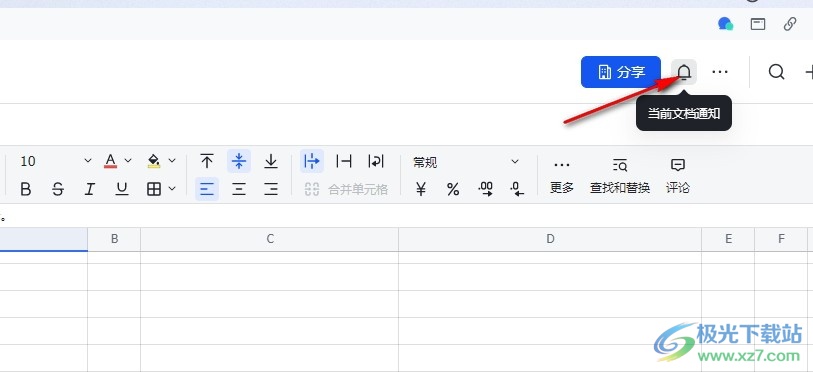Increase decimal places
This screenshot has height=372, width=813.
(x=485, y=189)
